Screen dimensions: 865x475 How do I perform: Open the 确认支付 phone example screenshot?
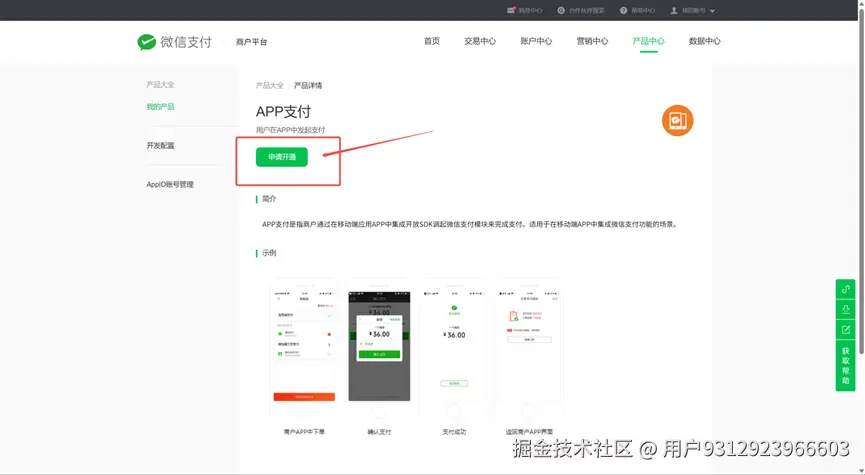tap(379, 349)
